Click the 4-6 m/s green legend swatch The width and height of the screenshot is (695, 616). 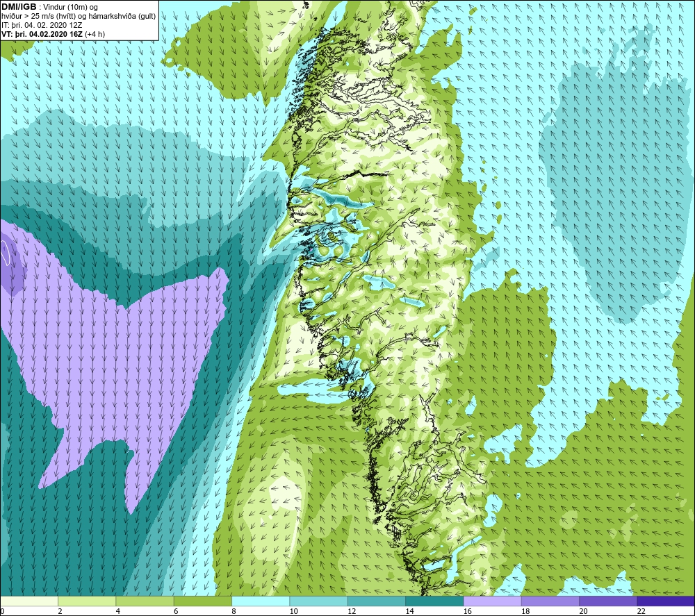(145, 601)
